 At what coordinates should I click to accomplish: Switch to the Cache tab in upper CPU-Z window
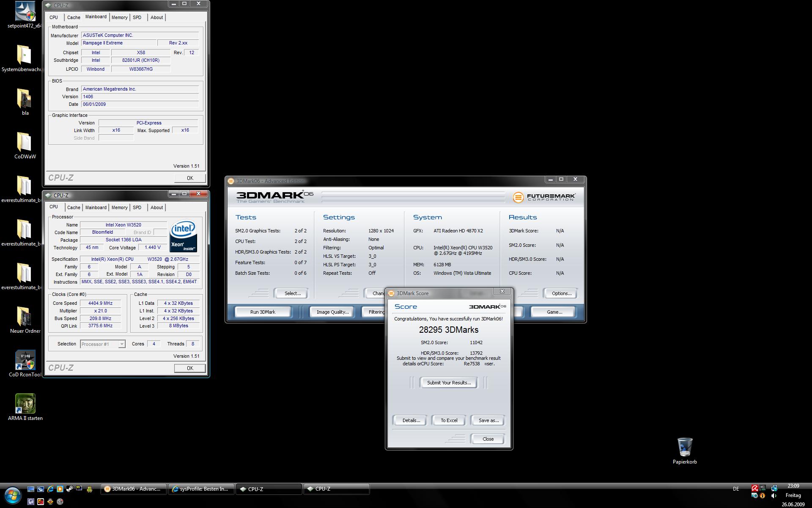(74, 17)
